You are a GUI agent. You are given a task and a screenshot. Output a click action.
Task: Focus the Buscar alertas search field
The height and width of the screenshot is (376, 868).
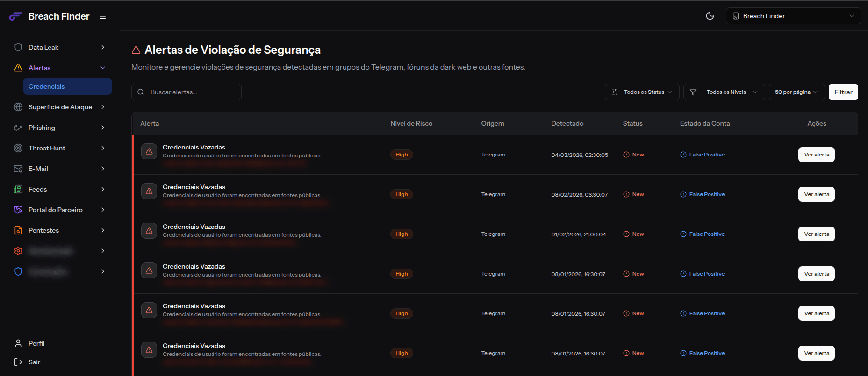192,92
